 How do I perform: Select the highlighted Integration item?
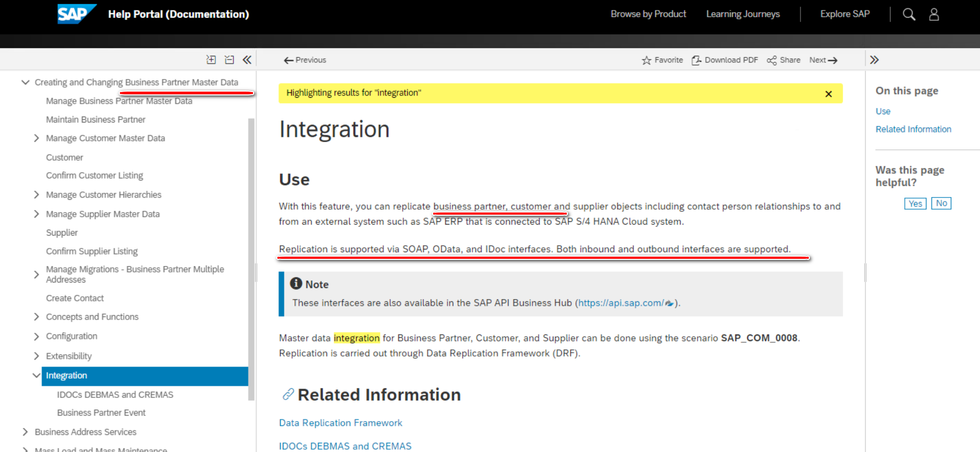pos(145,376)
